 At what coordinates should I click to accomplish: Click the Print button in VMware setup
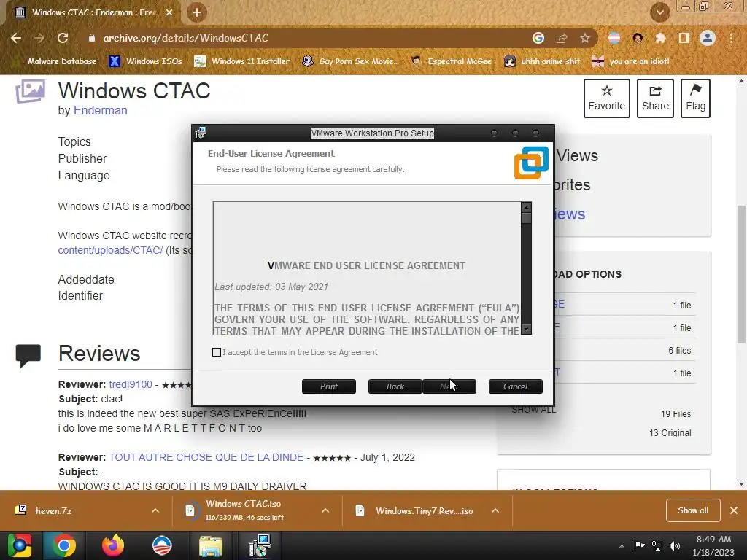coord(329,386)
